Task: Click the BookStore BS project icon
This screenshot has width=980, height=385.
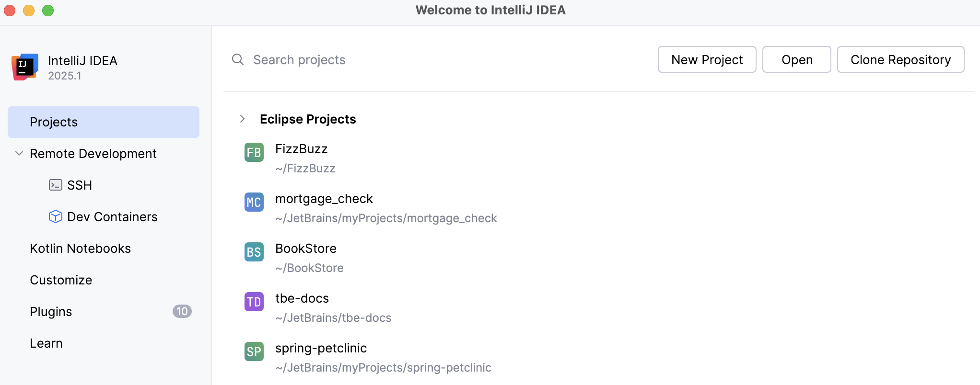Action: tap(254, 252)
